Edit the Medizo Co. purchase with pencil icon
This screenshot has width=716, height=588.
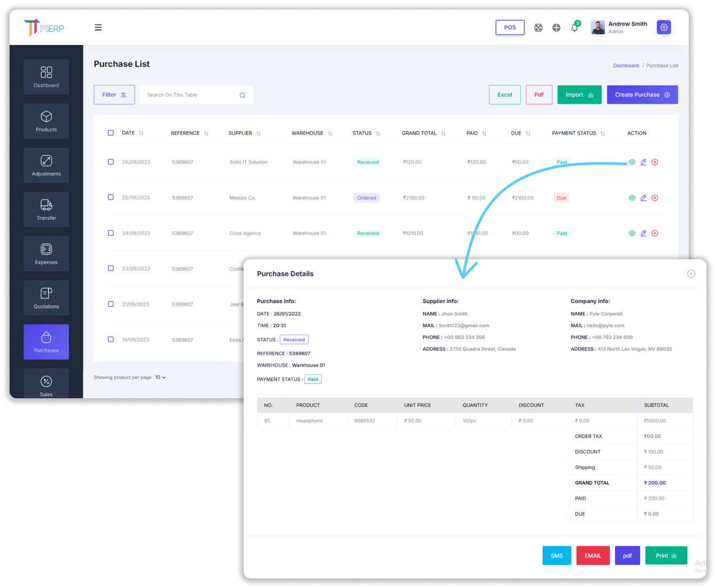pos(643,198)
